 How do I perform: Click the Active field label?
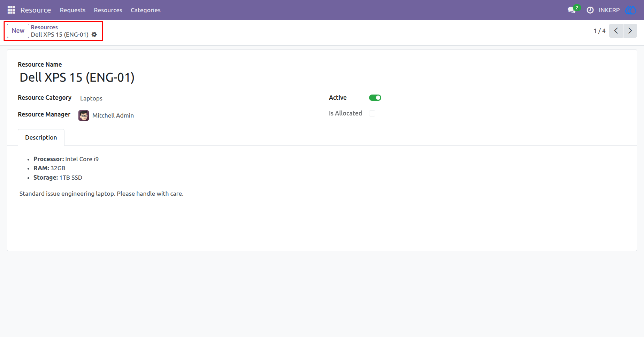point(338,98)
